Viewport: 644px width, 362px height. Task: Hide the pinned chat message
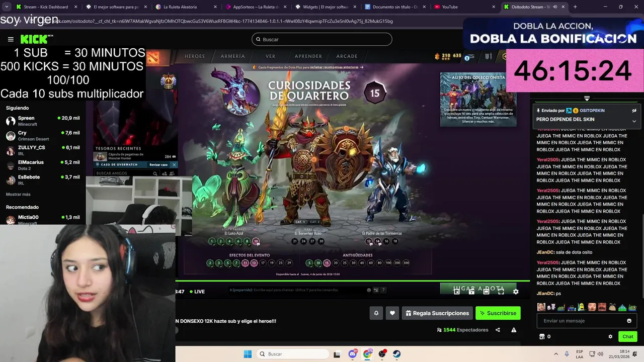(634, 111)
